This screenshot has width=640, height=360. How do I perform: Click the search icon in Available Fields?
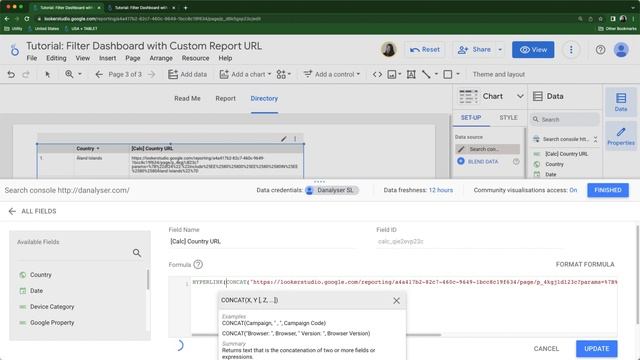pos(137,253)
